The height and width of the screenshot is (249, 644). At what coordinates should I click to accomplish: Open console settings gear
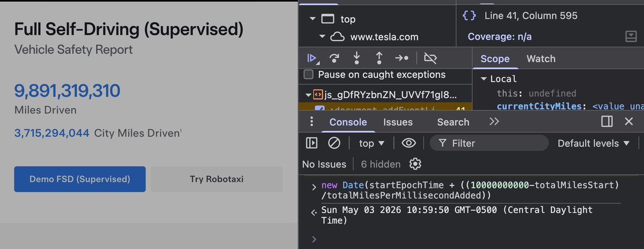pos(415,164)
